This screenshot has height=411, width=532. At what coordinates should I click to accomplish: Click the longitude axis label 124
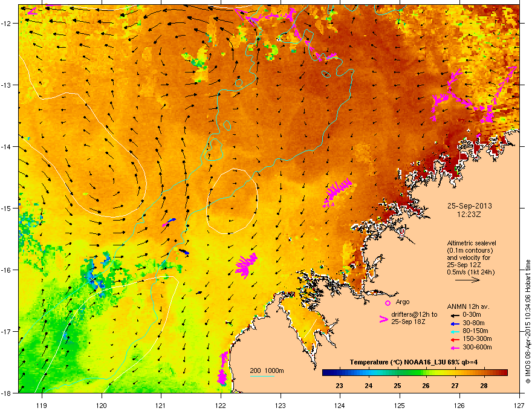click(x=340, y=405)
